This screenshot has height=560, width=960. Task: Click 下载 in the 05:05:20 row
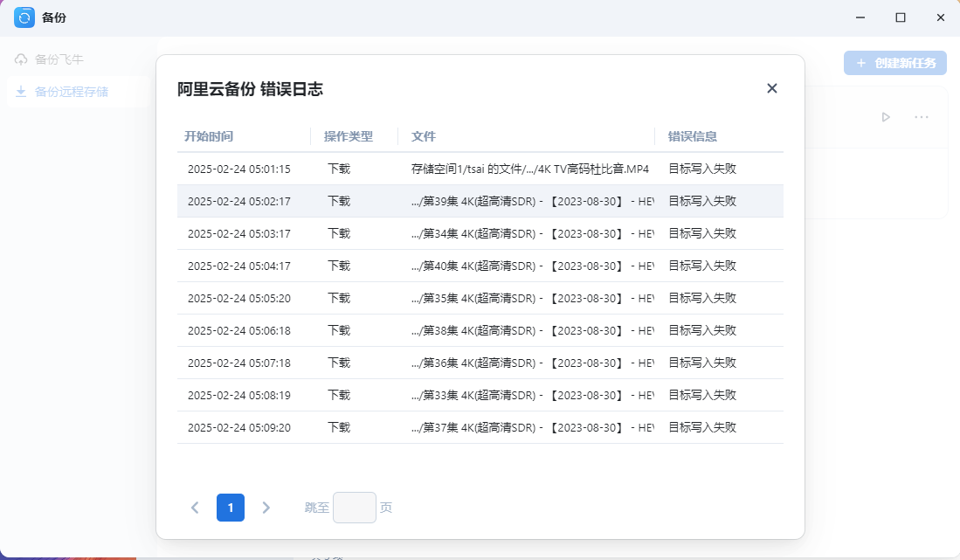[339, 298]
